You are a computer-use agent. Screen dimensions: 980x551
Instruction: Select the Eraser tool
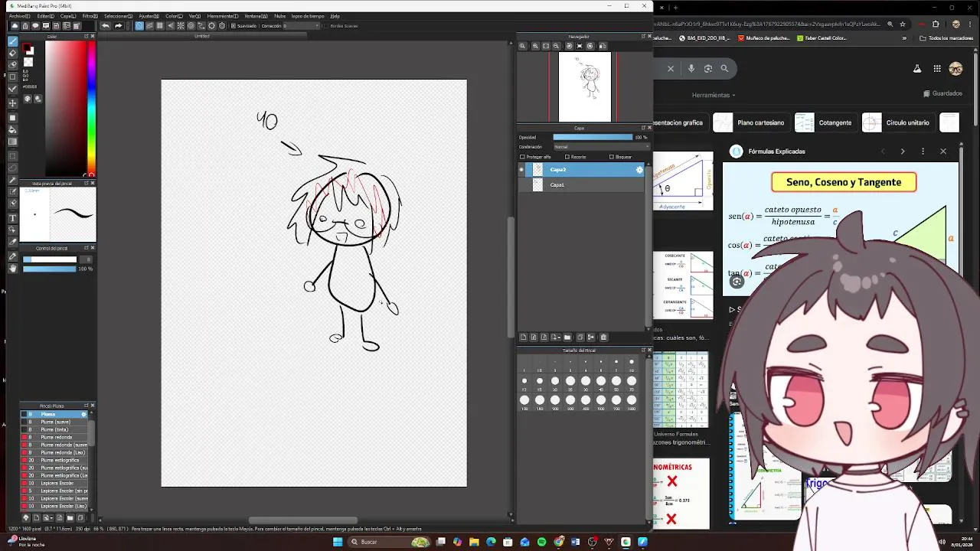coord(12,54)
